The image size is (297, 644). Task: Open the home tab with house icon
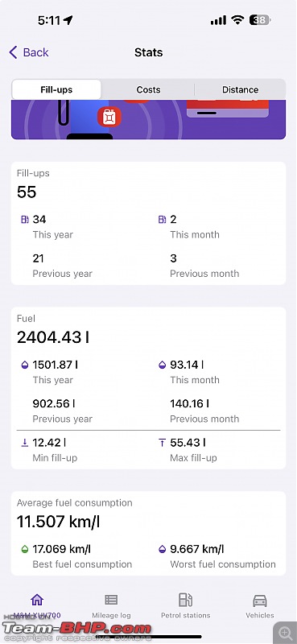[37, 606]
